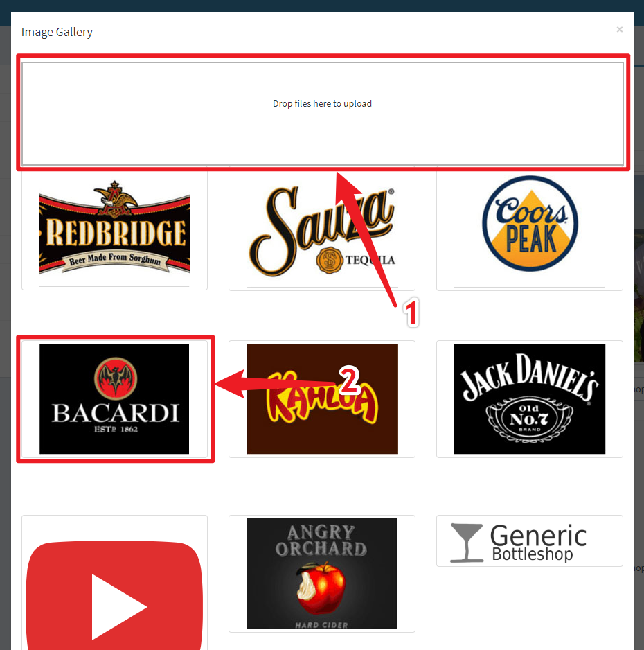Click the 'Drop files here to upload' text

[x=322, y=104]
